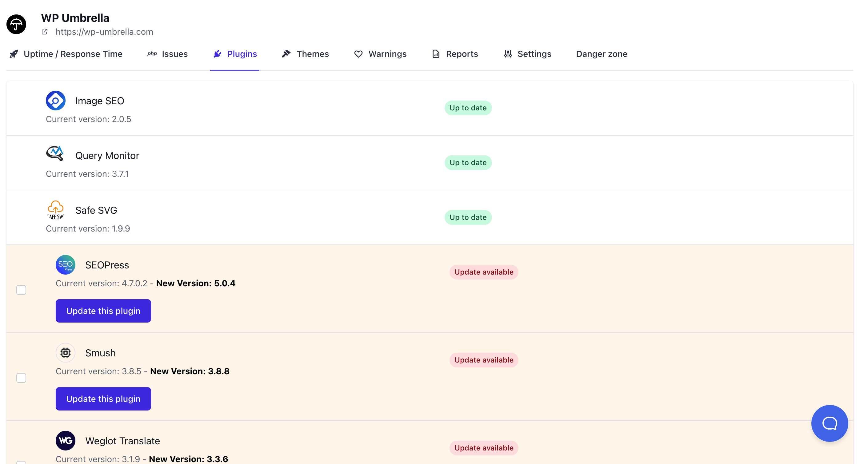Click 'Current version: 3.7.1' text

(88, 174)
